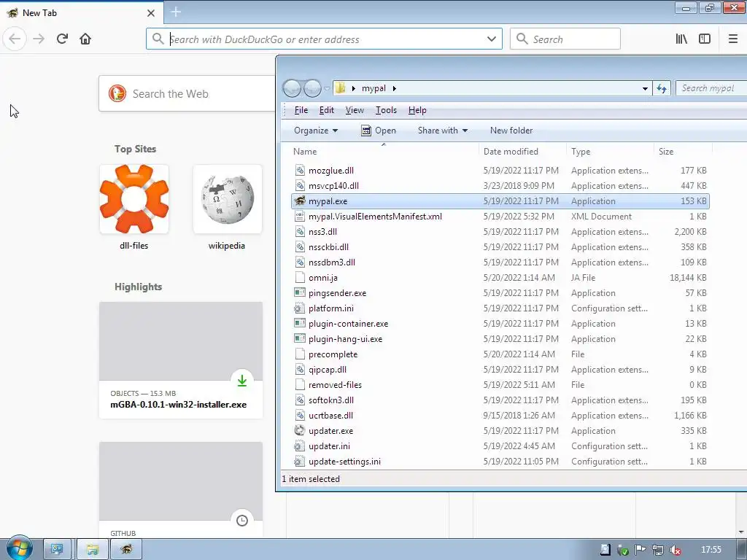Open the Edit menu in Explorer

point(326,110)
